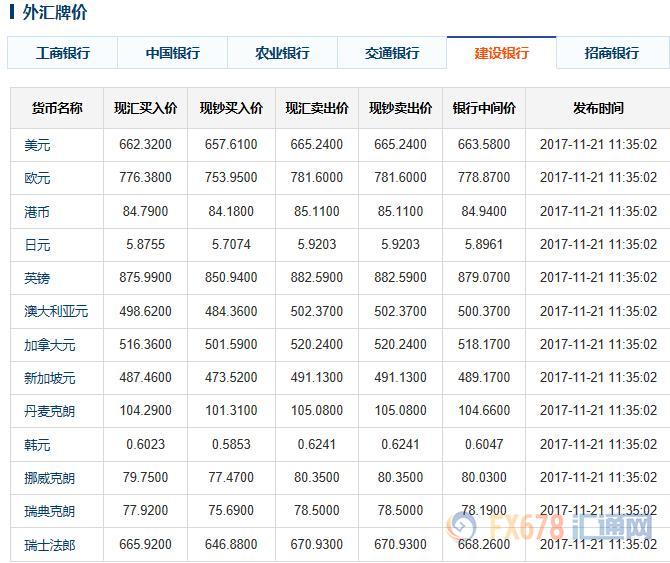The height and width of the screenshot is (563, 670).
Task: Switch to the 中国银行 tab
Action: (173, 53)
